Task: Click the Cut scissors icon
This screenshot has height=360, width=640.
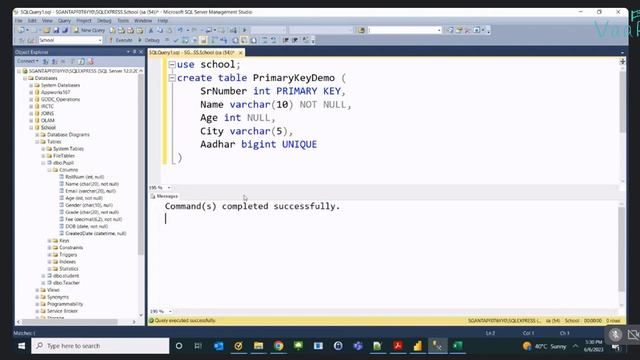Action: tap(151, 30)
